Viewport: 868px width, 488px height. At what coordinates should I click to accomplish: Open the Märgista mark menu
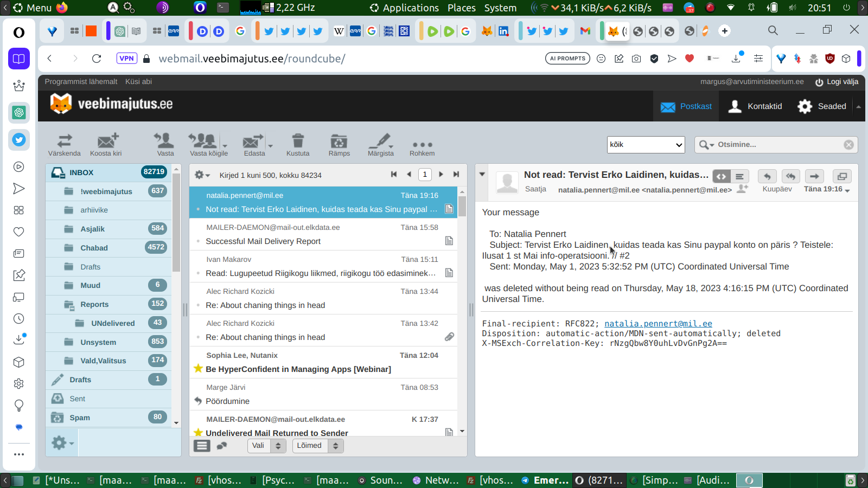(381, 145)
